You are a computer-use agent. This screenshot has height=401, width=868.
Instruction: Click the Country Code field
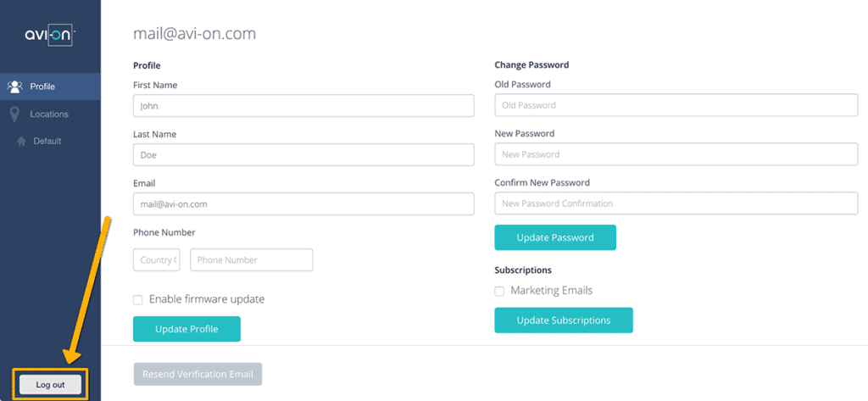[157, 260]
